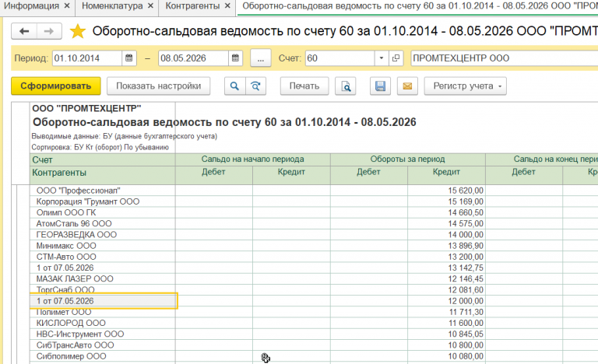598x364 pixels.
Task: Select row СТМ-Авто ООО
Action: coord(66,257)
